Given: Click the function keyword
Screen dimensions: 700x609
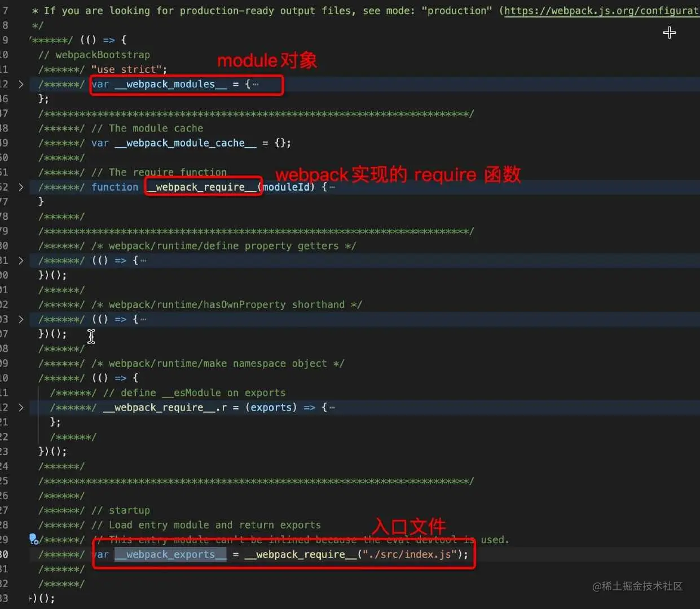Looking at the screenshot, I should tap(115, 187).
